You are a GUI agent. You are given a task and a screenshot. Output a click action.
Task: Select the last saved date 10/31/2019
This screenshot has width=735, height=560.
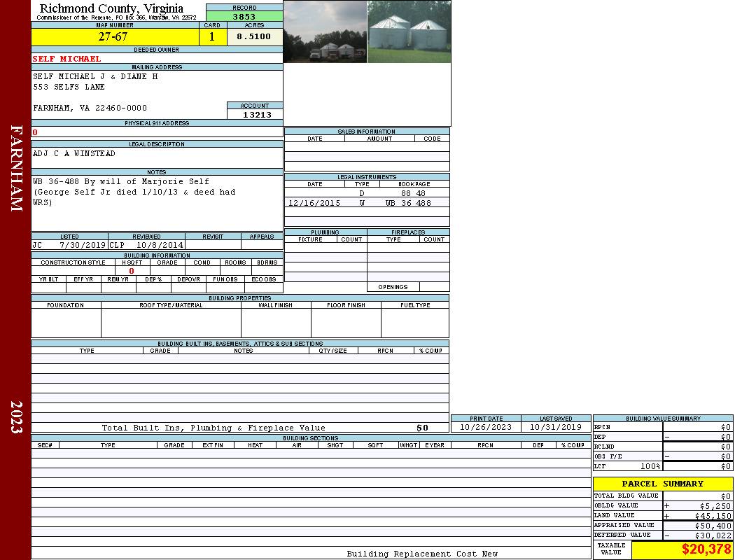tap(556, 427)
